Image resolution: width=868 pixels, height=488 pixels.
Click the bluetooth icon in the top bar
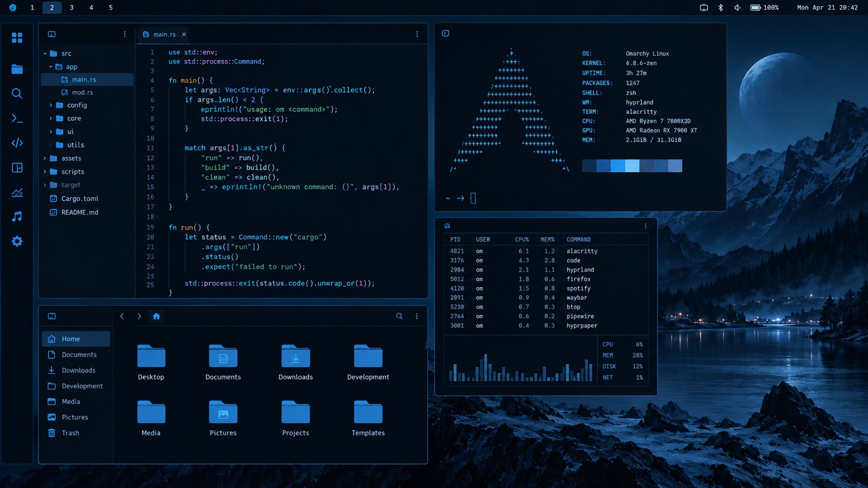[x=721, y=7]
